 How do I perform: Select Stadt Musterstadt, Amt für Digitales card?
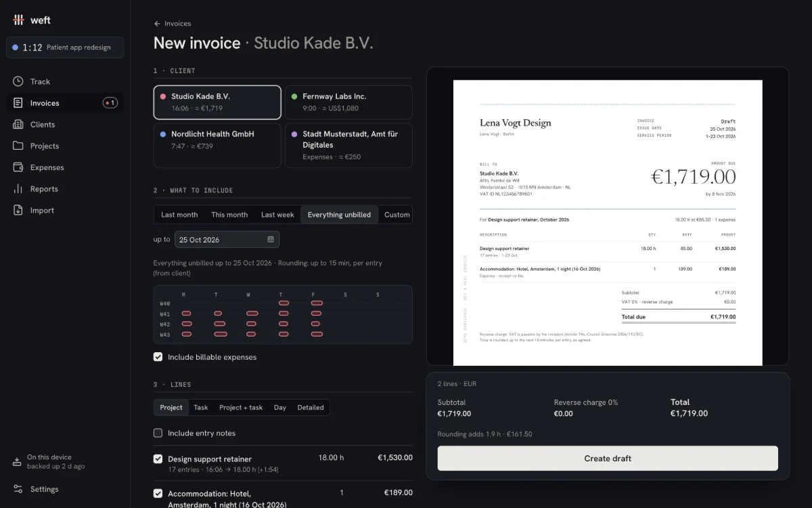point(348,145)
